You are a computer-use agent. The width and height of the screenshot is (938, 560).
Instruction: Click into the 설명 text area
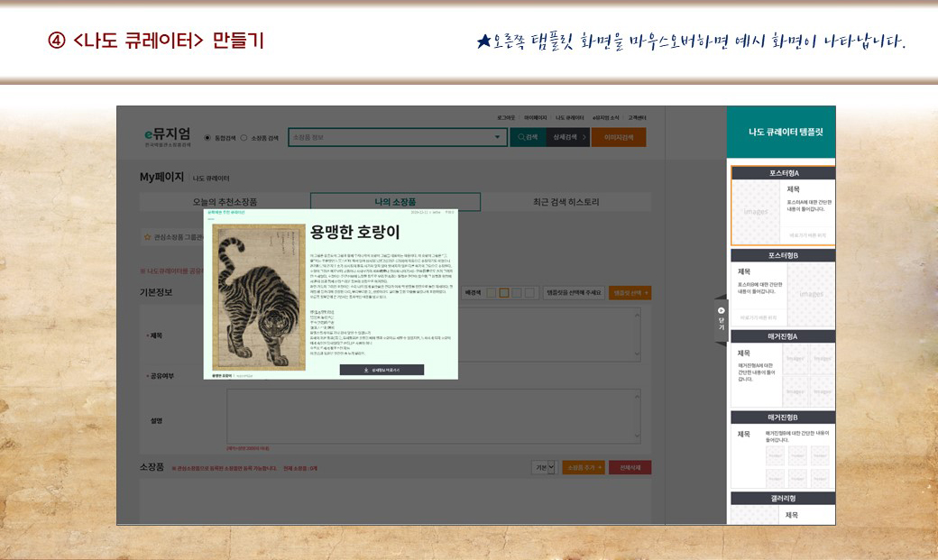[x=434, y=417]
